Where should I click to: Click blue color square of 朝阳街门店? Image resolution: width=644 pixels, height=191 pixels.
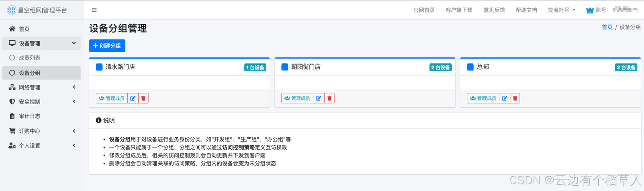tap(285, 67)
